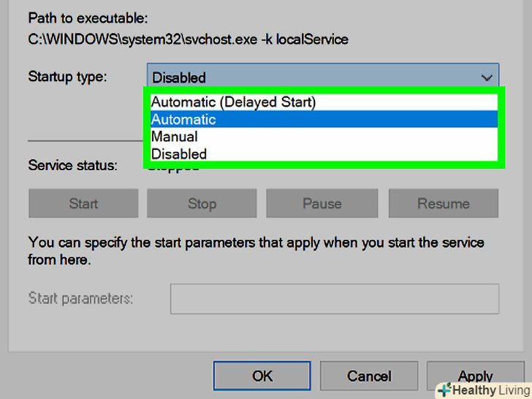532x399 pixels.
Task: Click the Healthy Living watermark text
Action: (x=490, y=390)
